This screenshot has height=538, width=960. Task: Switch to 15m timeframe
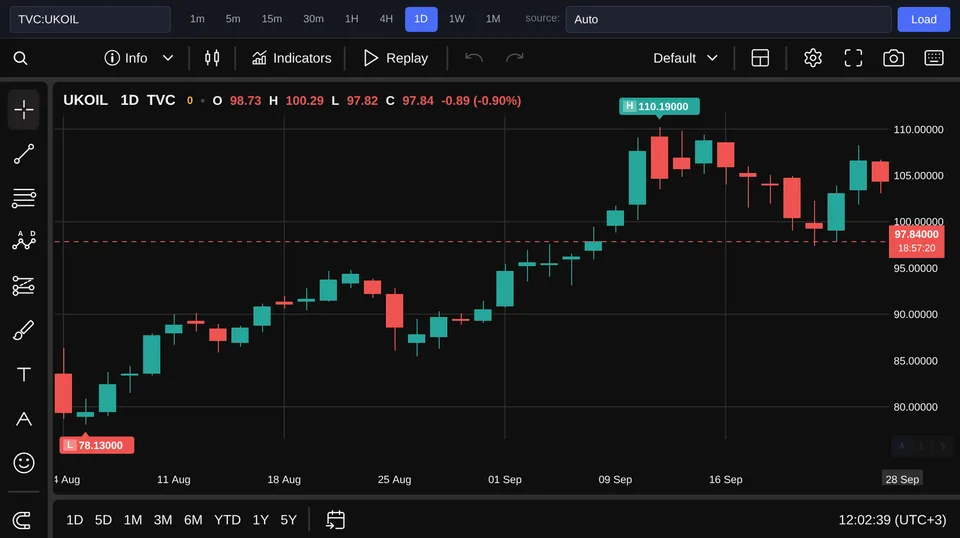point(272,19)
